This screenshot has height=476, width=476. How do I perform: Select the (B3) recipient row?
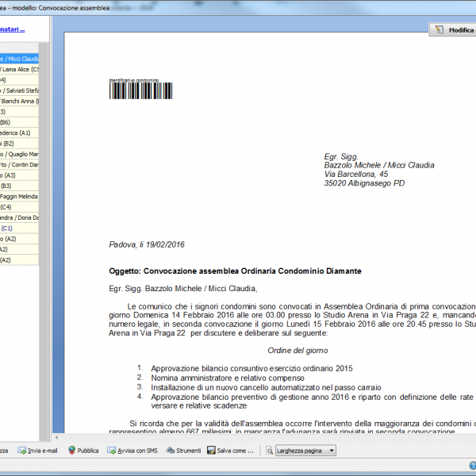click(19, 186)
